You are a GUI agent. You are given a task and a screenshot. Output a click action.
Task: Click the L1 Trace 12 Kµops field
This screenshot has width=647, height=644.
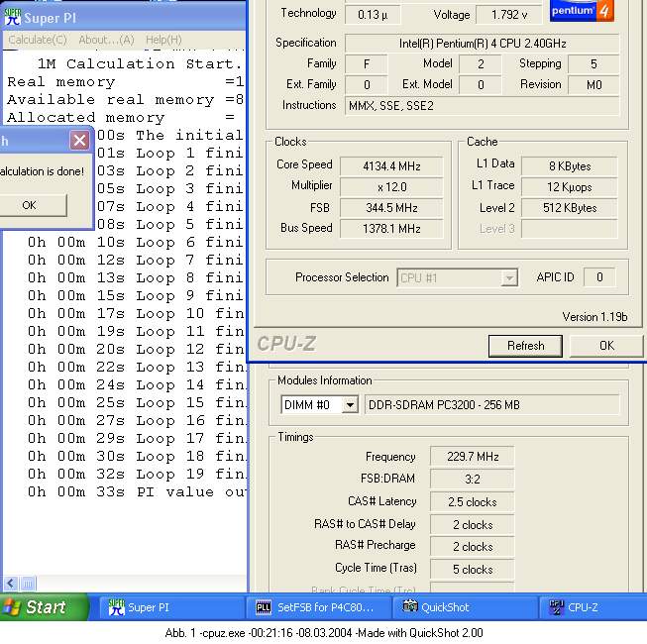(x=570, y=187)
